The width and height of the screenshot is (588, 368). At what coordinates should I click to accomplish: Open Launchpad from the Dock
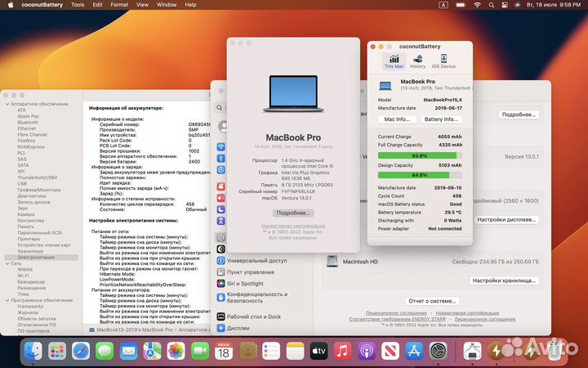click(57, 351)
